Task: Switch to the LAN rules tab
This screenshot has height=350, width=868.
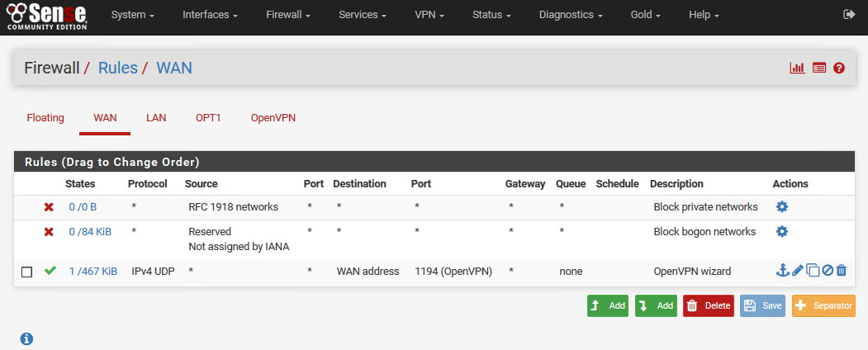Action: (156, 118)
